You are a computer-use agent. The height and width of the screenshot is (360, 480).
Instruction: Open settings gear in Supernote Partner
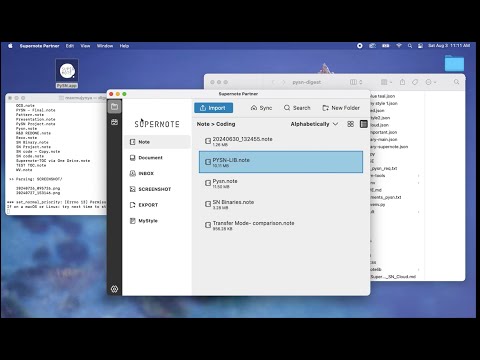click(114, 289)
